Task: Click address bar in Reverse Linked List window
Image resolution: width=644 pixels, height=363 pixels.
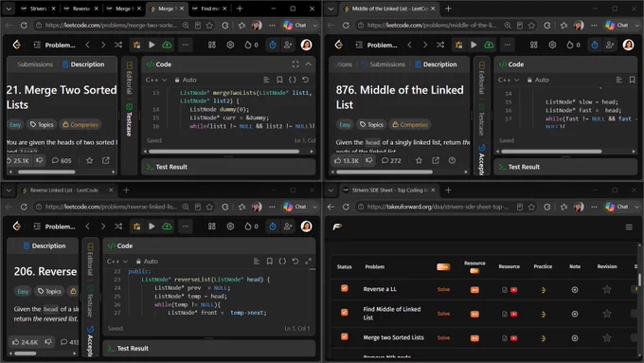Action: click(x=111, y=207)
